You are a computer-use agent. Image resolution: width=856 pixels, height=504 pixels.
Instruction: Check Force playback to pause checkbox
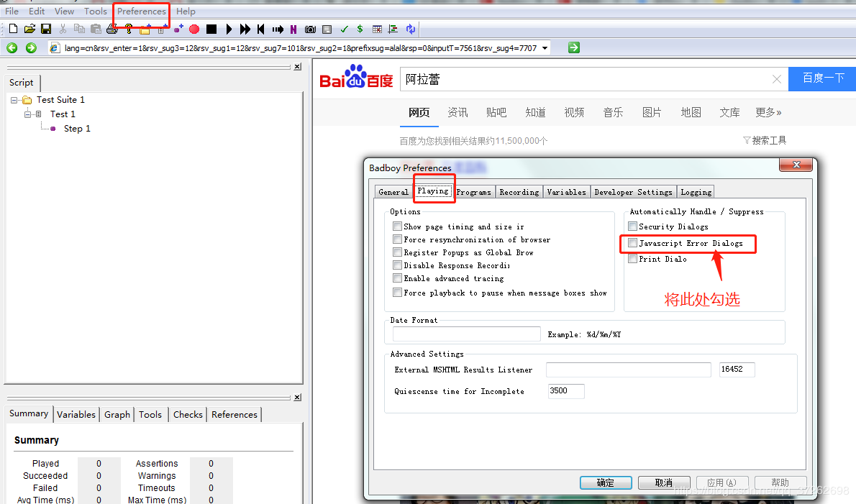tap(397, 293)
